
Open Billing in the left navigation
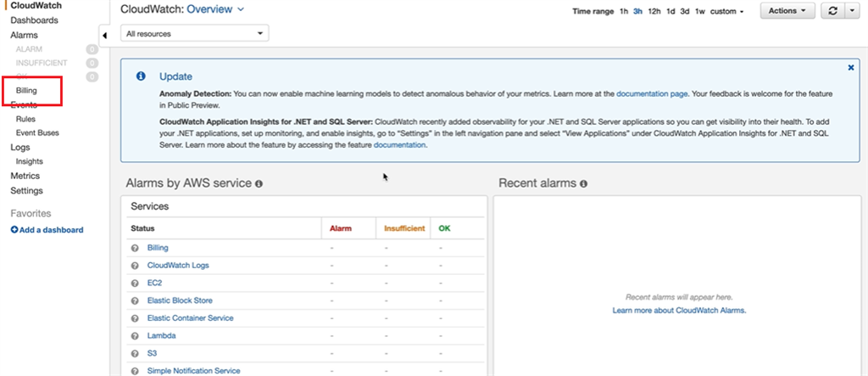pos(26,90)
